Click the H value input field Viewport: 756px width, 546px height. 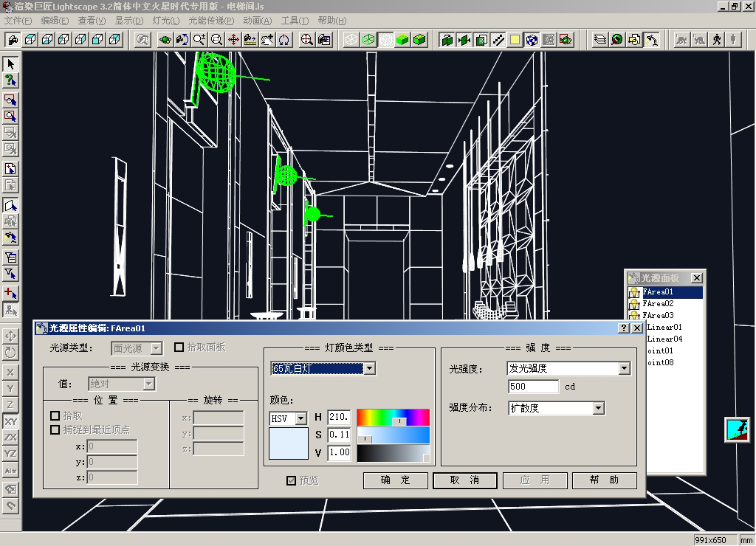pyautogui.click(x=339, y=418)
